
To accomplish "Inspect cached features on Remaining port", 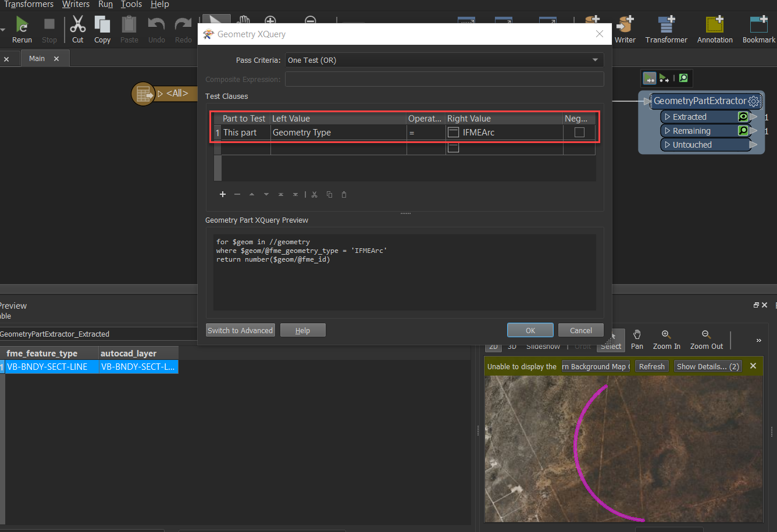I will tap(743, 131).
